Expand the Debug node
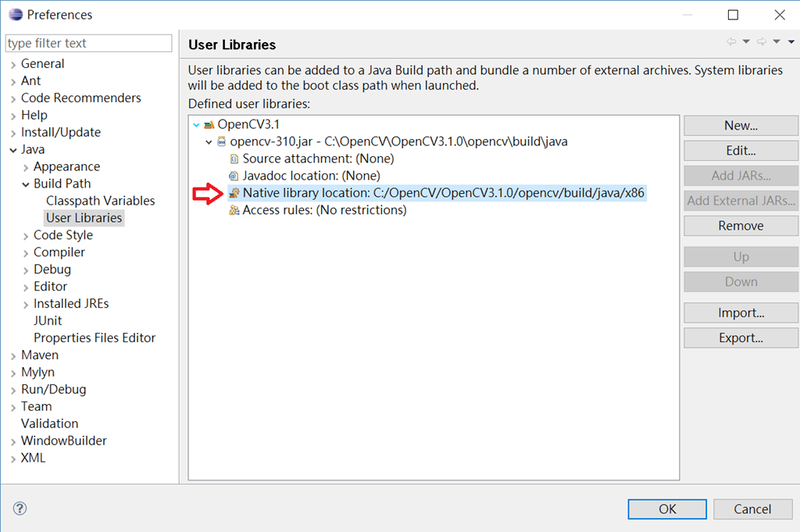Image resolution: width=800 pixels, height=532 pixels. 26,270
